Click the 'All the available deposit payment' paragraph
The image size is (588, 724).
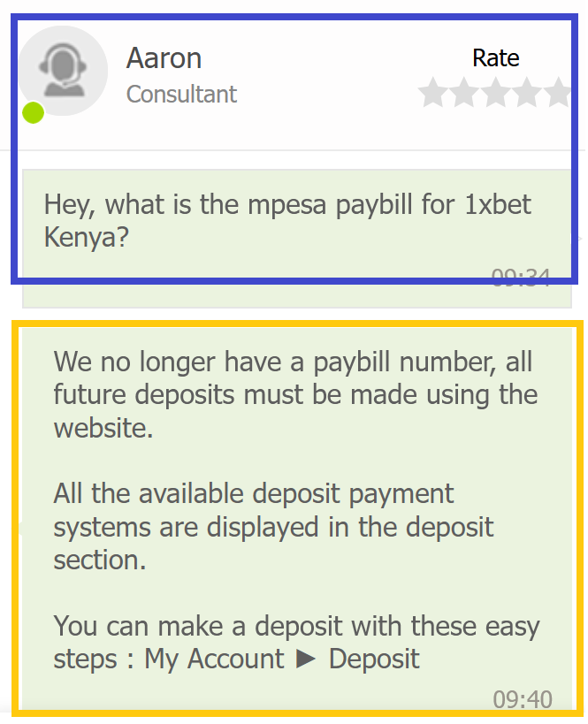pos(273,527)
